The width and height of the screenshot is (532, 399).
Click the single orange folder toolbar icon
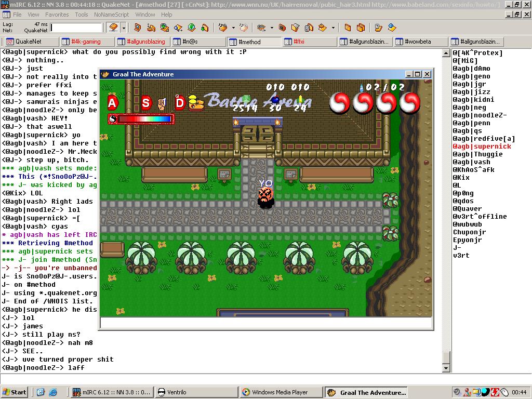348,28
